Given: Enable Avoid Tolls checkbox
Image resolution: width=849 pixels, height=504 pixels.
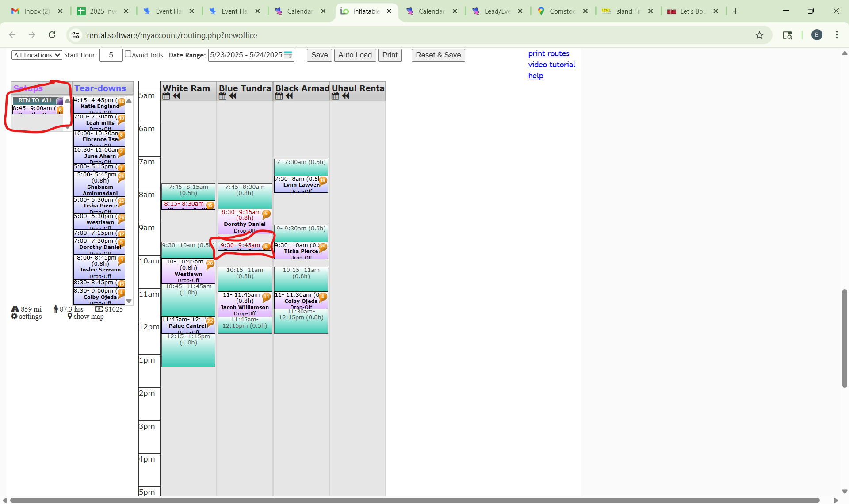Looking at the screenshot, I should pos(128,54).
